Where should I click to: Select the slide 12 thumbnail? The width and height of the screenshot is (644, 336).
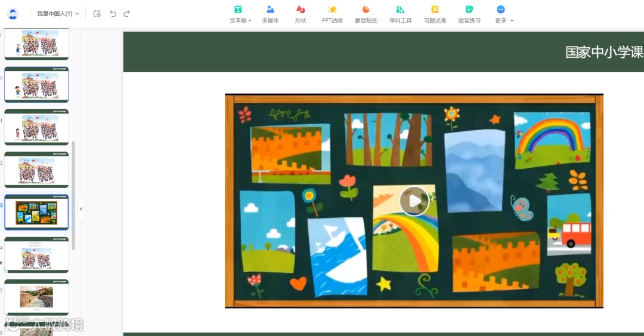coord(36,169)
